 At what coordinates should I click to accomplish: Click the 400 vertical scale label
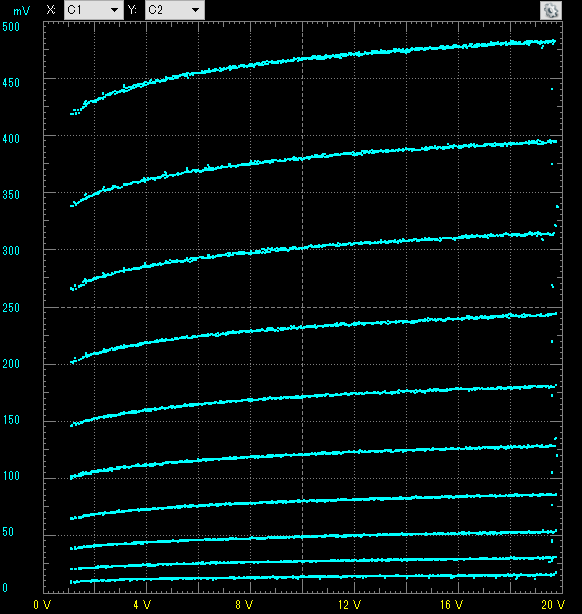tap(11, 139)
